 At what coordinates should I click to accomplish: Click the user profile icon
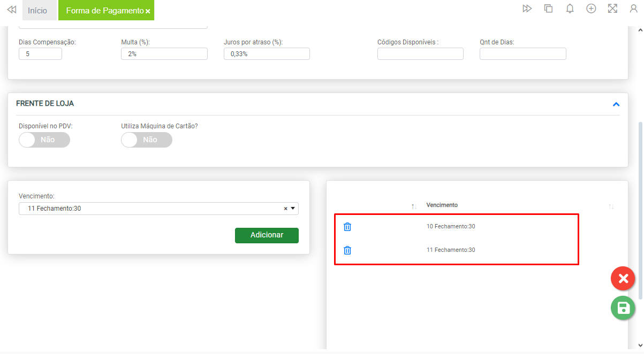click(x=633, y=9)
